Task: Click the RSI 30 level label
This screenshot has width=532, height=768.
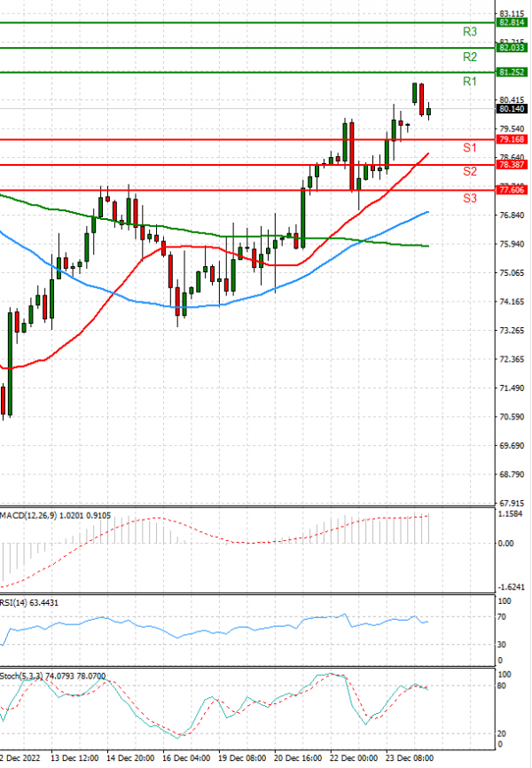Action: (x=502, y=645)
